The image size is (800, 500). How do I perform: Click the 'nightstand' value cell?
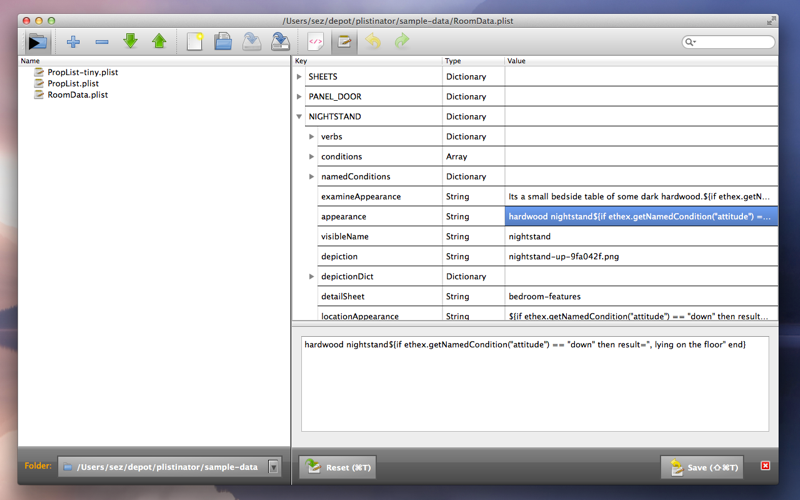(641, 236)
